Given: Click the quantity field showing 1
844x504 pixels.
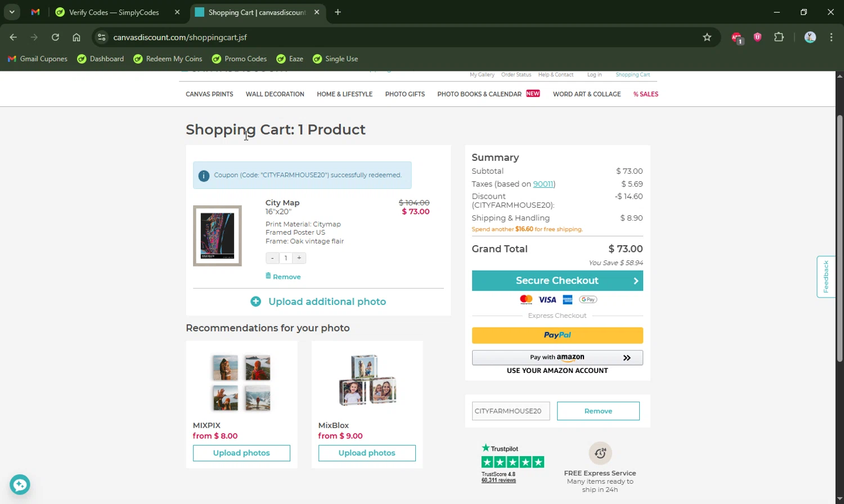Looking at the screenshot, I should [x=286, y=258].
